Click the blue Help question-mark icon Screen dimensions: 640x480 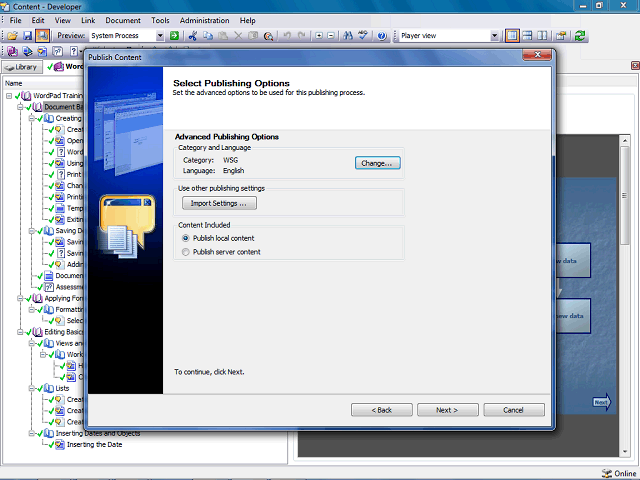click(x=382, y=36)
